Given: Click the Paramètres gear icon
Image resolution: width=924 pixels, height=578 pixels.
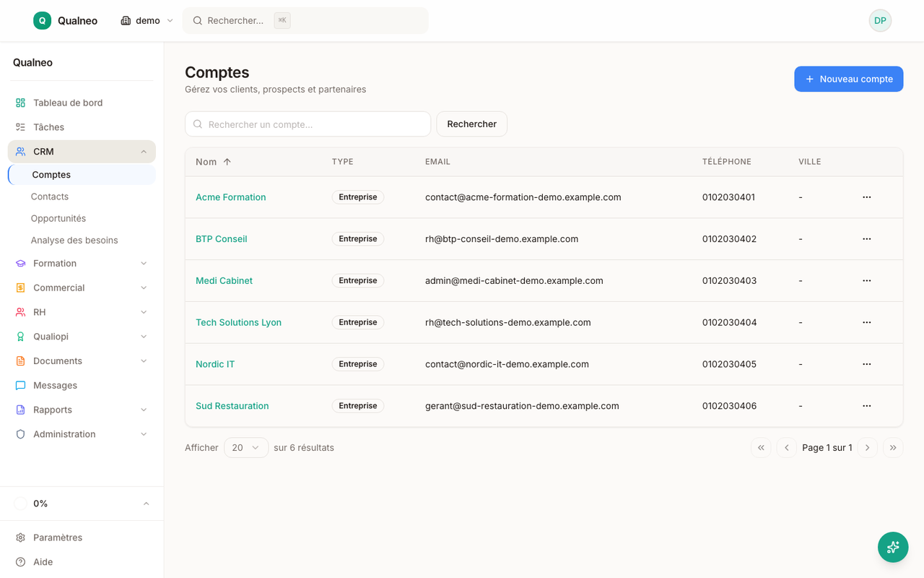Looking at the screenshot, I should point(20,538).
